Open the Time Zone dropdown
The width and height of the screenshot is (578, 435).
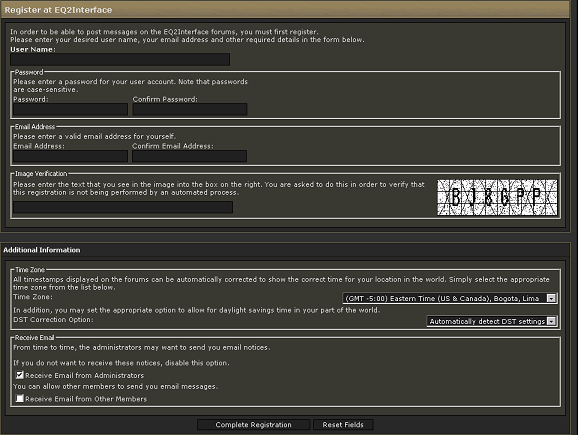(450, 298)
